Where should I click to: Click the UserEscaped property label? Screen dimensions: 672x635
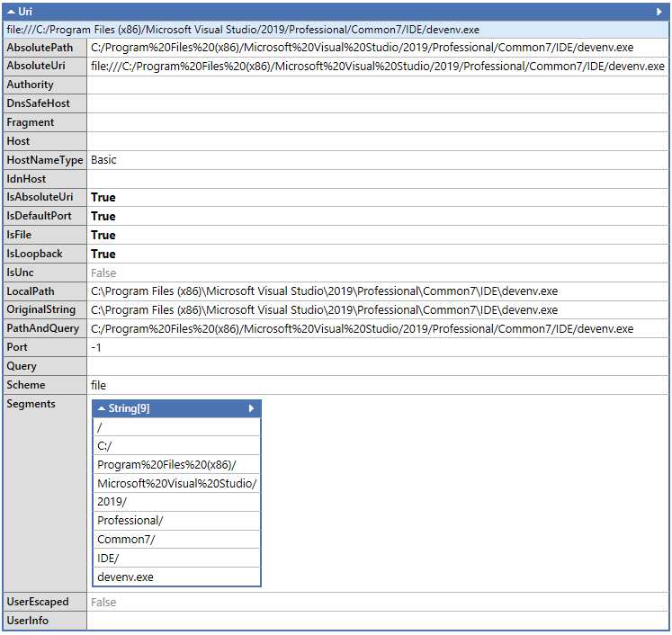tap(37, 603)
